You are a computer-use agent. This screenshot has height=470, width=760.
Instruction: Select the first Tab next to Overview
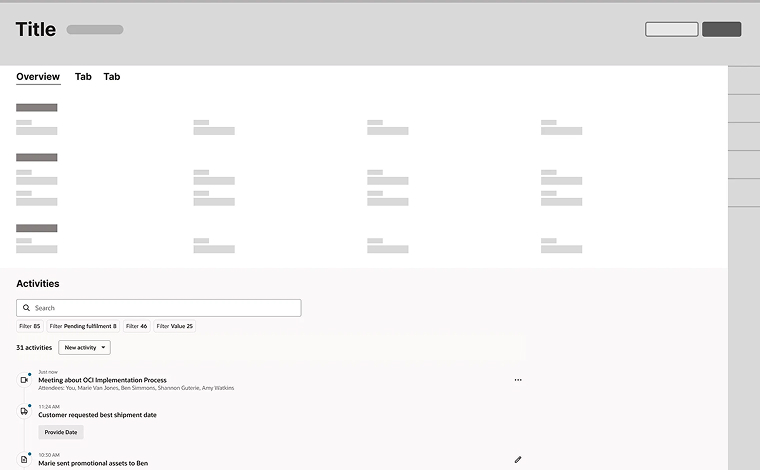(x=83, y=77)
